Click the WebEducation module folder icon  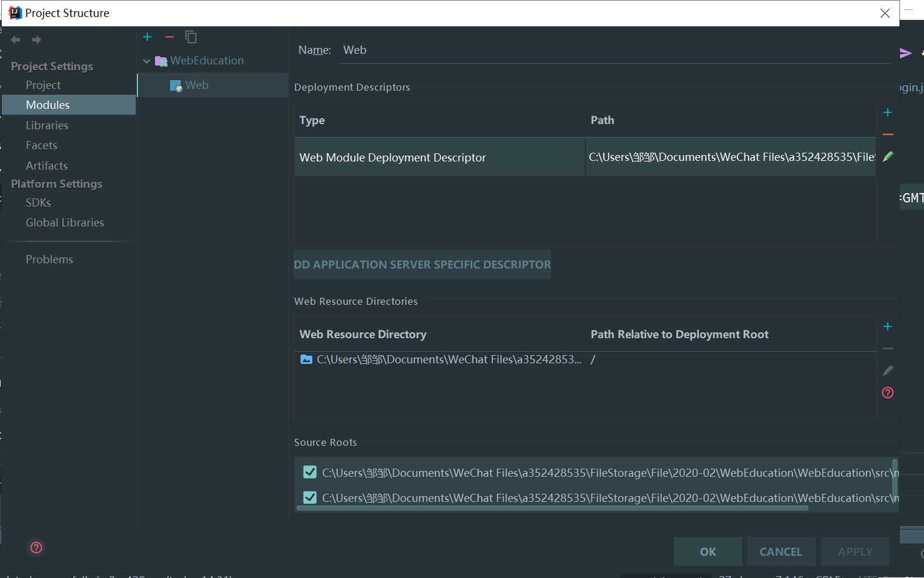161,61
